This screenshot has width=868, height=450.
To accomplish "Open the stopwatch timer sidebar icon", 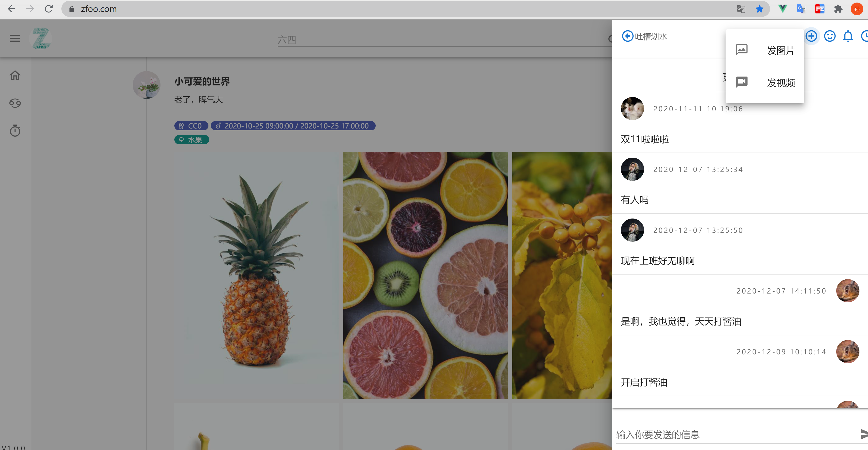I will (x=15, y=131).
